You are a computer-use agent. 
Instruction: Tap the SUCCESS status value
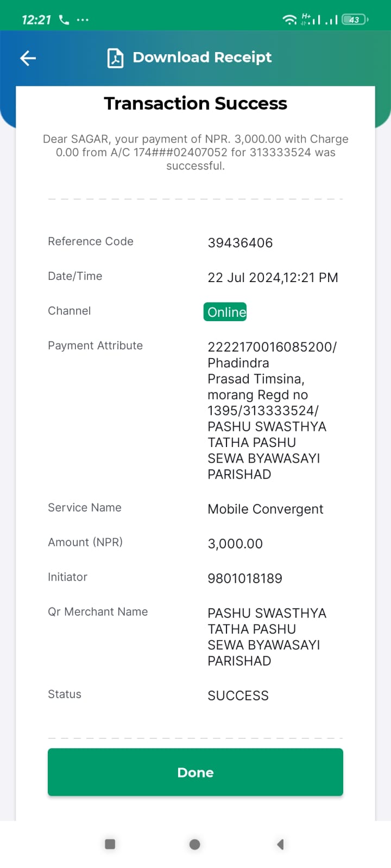pyautogui.click(x=238, y=695)
